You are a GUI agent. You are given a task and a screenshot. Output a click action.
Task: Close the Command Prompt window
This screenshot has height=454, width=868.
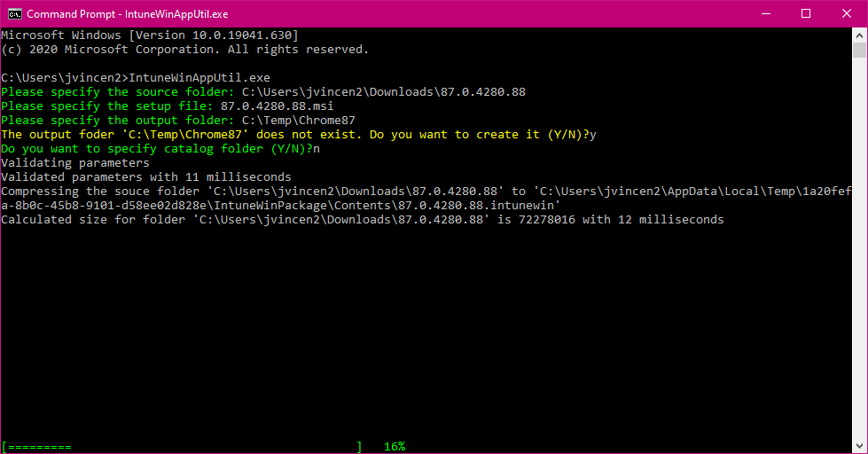click(847, 14)
